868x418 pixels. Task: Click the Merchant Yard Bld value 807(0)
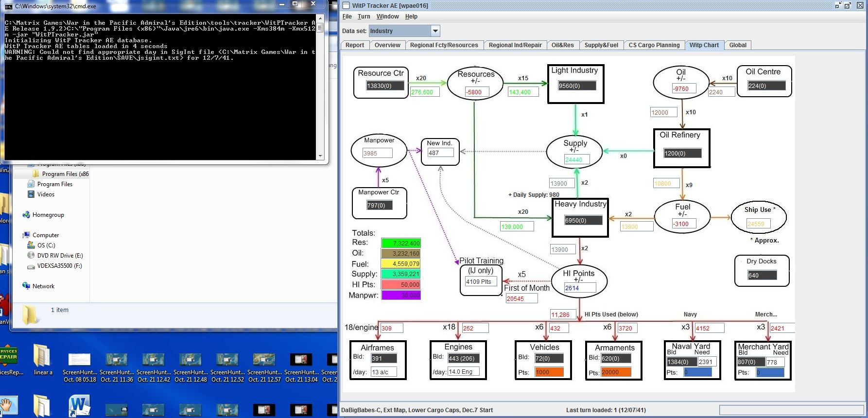pos(750,362)
